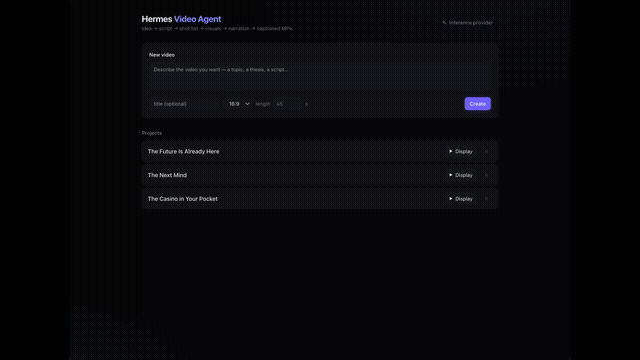Display The Next Mind project
The image size is (640, 360).
coord(460,175)
